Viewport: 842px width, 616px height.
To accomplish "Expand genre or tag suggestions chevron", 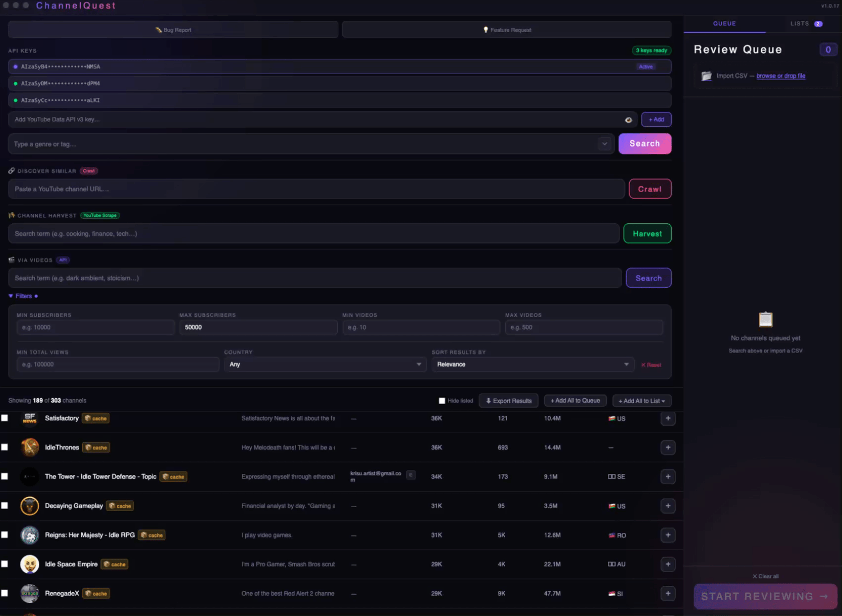I will click(604, 144).
